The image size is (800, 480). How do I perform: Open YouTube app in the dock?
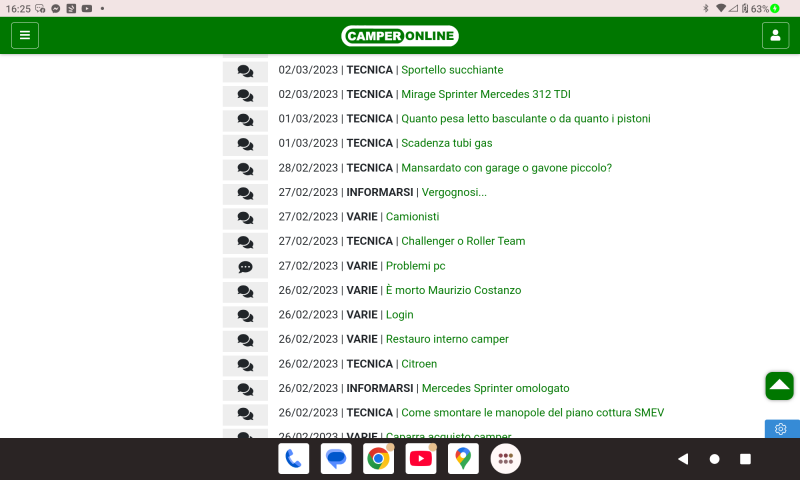421,459
